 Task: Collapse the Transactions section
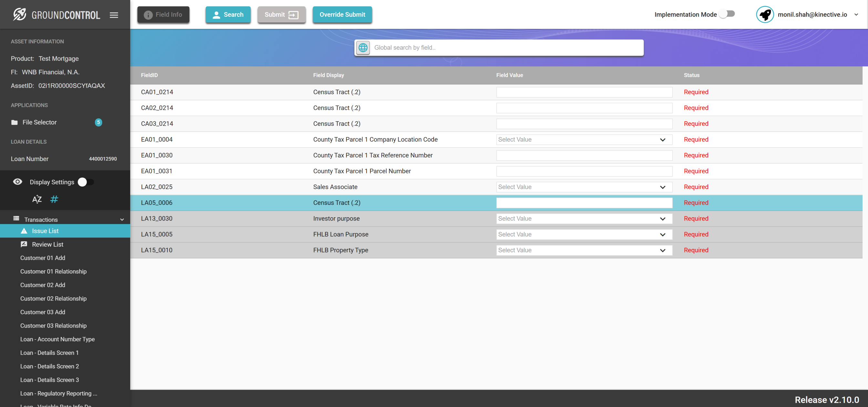click(x=122, y=220)
